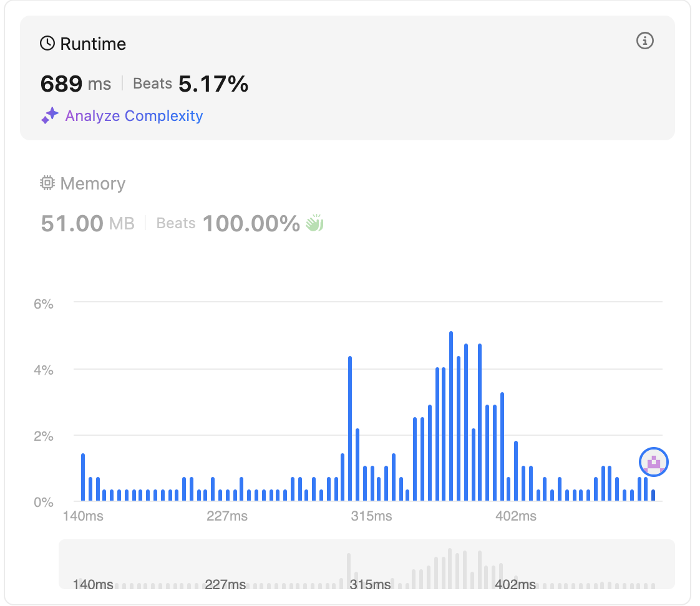Click the Beats 5.17% runtime percentile
The image size is (700, 606).
point(191,84)
